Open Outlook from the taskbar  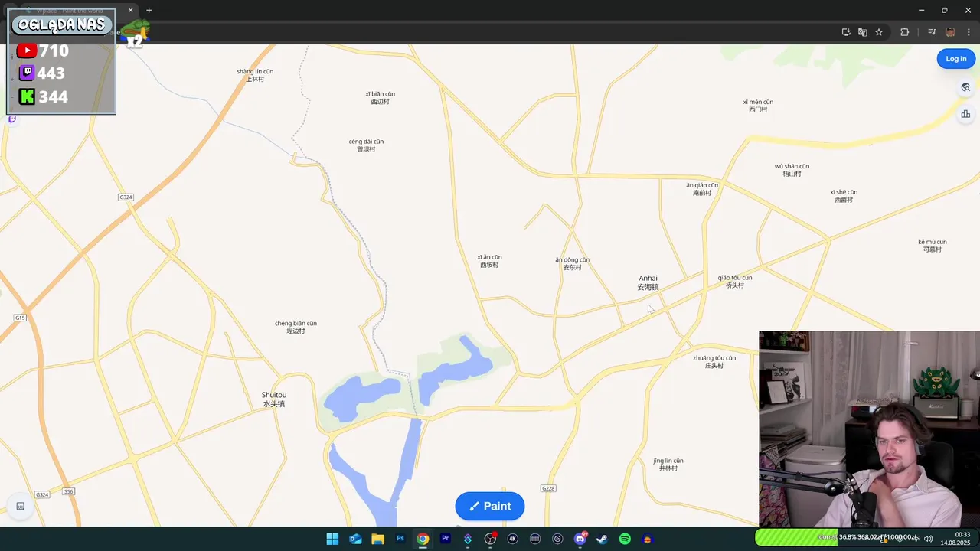click(x=355, y=539)
